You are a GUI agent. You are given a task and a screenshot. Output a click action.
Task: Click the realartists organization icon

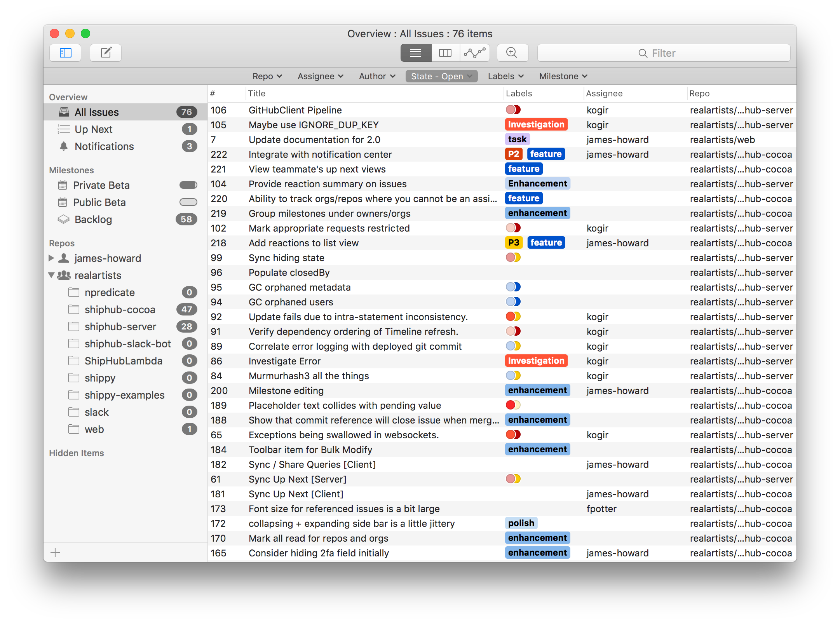click(x=64, y=275)
